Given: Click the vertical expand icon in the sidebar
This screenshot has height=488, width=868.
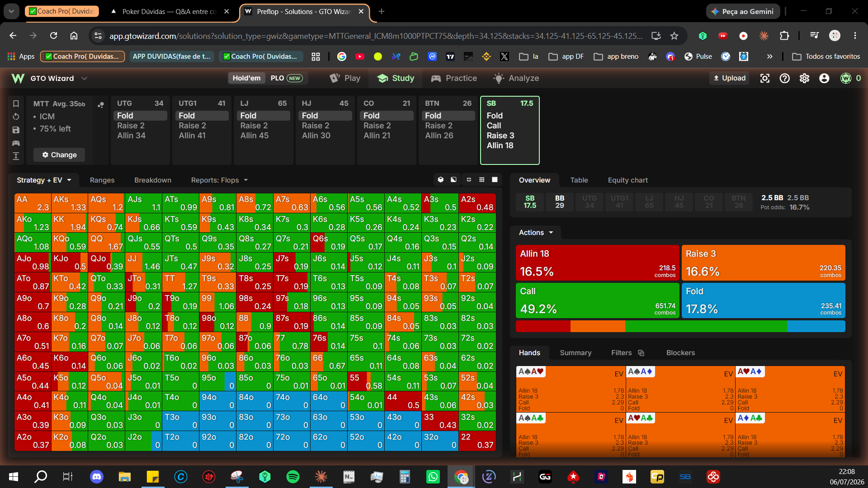Looking at the screenshot, I should [x=16, y=156].
